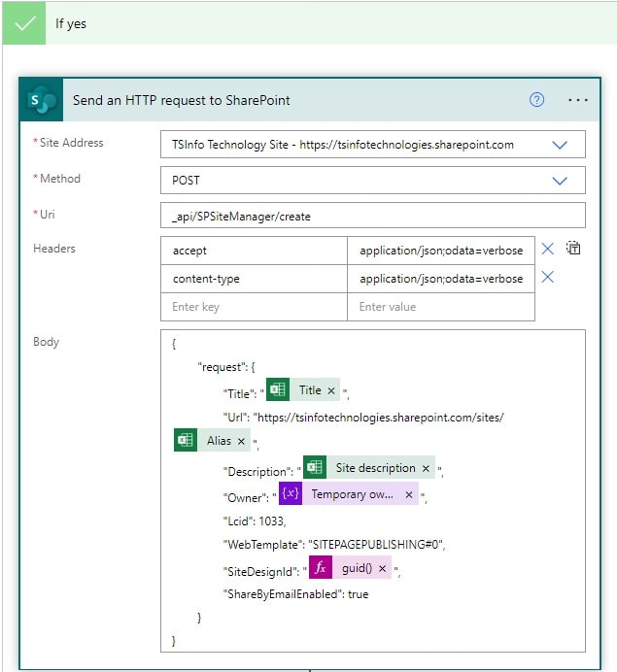Switch headers to text mode icon
The height and width of the screenshot is (672, 617).
tap(573, 248)
